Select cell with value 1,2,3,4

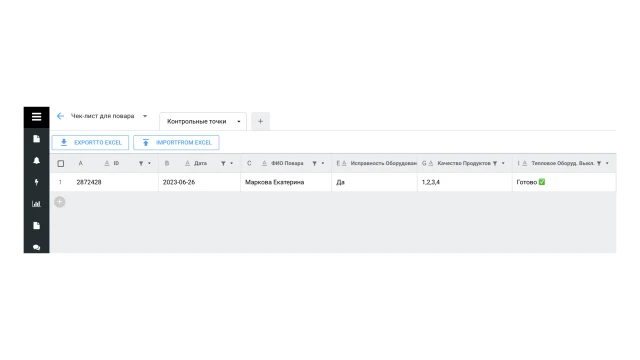[x=464, y=182]
